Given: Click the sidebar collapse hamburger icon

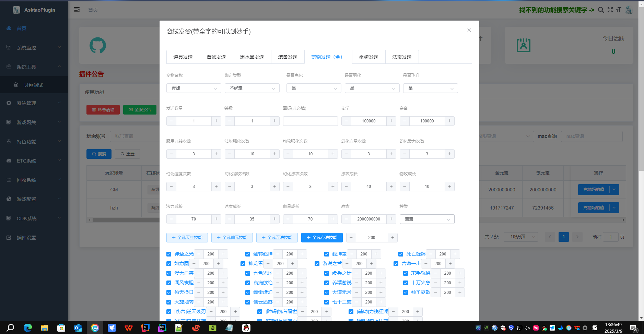Looking at the screenshot, I should click(x=77, y=10).
